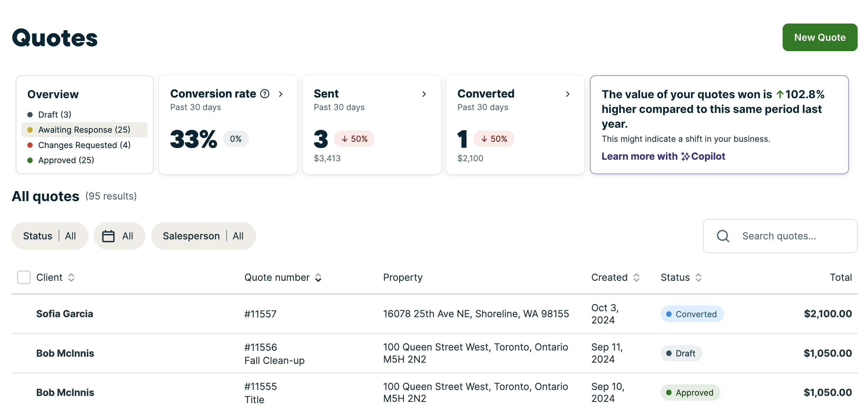Click the green Approved status dot in Overview
Screen dimensions: 868x411
point(30,160)
